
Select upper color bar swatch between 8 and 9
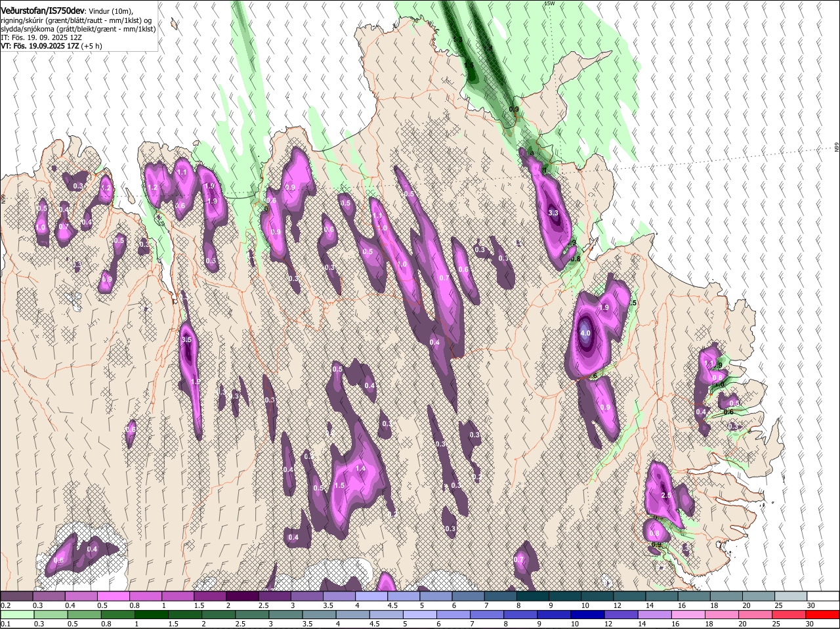[533, 596]
